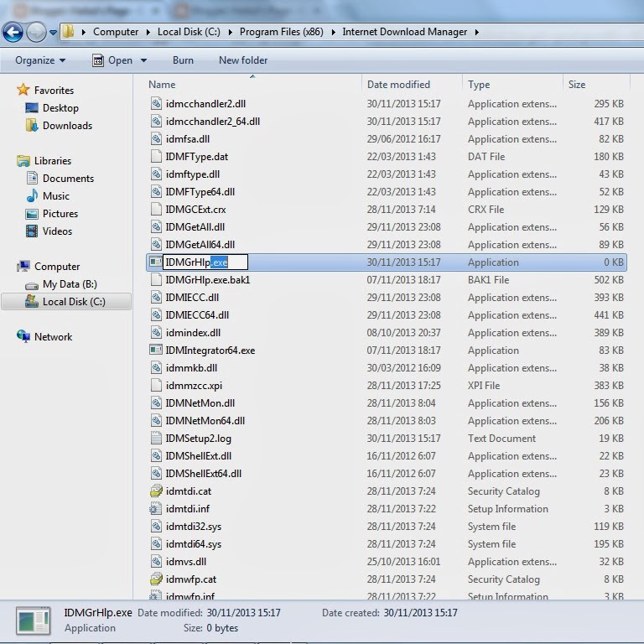Select the idmwfp.cat security catalog icon

click(156, 579)
